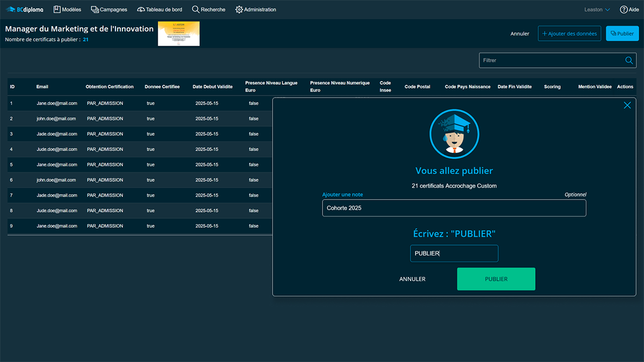644x362 pixels.
Task: Open Administration settings
Action: pos(255,10)
